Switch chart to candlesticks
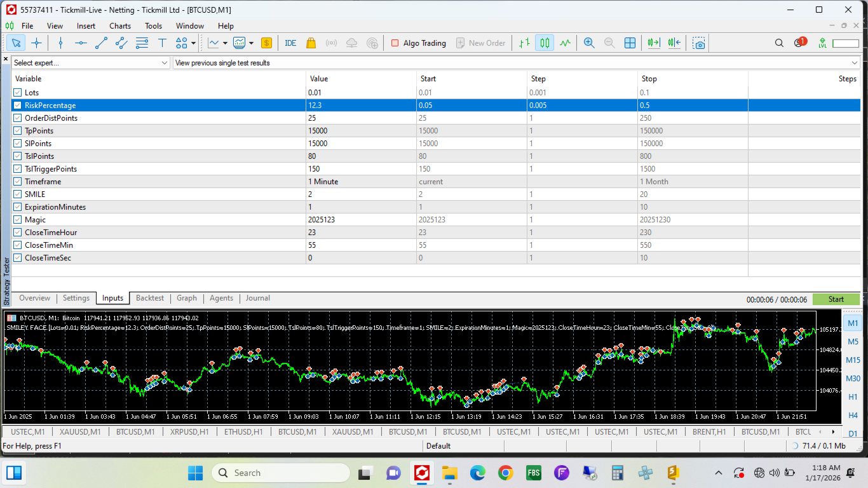This screenshot has height=488, width=868. [x=545, y=43]
